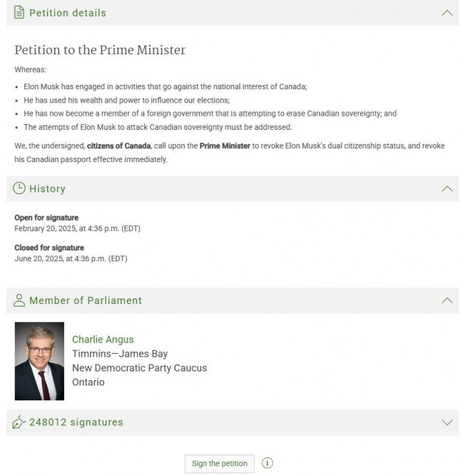Click the 248012 signatures header title
This screenshot has width=464, height=476.
[x=76, y=422]
